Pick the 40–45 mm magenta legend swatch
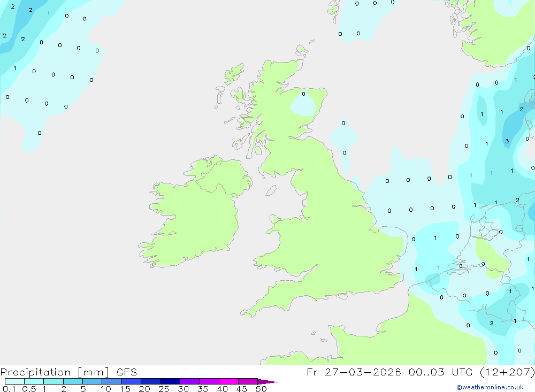Screen dimensions: 535x392 tap(228, 381)
